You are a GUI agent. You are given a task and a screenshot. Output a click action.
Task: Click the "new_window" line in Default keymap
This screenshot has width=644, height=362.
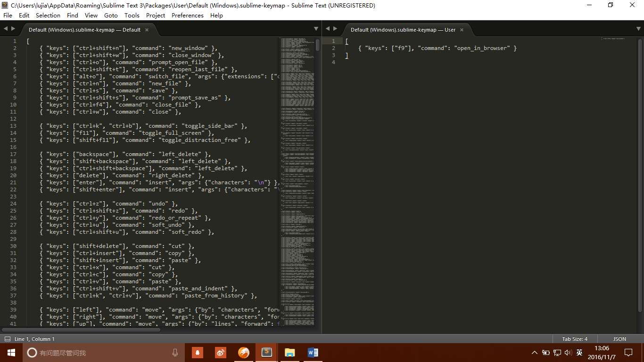pyautogui.click(x=128, y=48)
